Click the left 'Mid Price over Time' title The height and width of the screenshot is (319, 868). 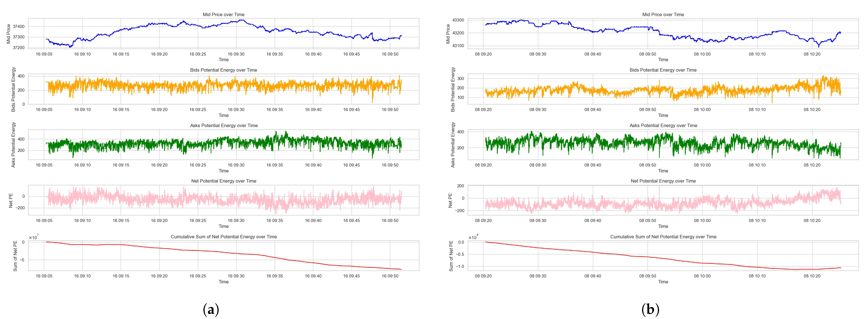click(223, 14)
